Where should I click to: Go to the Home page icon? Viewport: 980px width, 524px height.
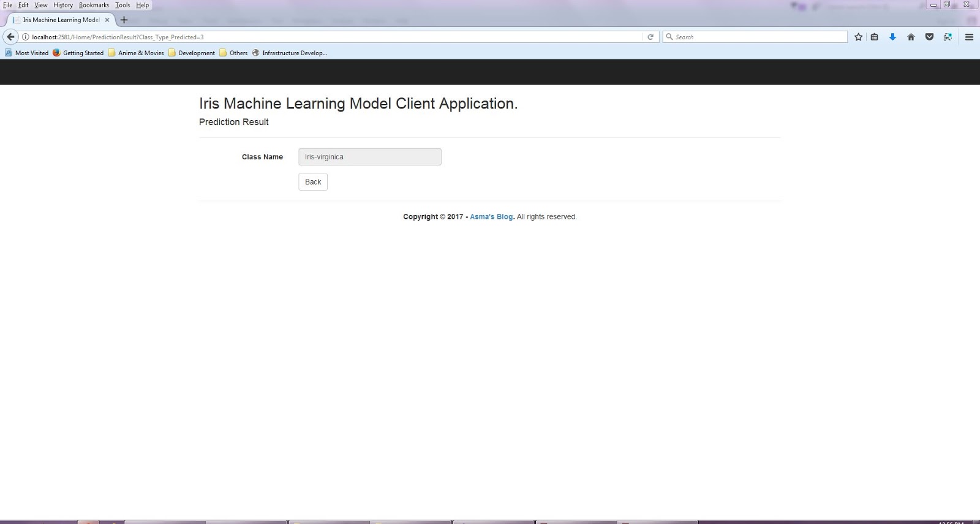911,37
